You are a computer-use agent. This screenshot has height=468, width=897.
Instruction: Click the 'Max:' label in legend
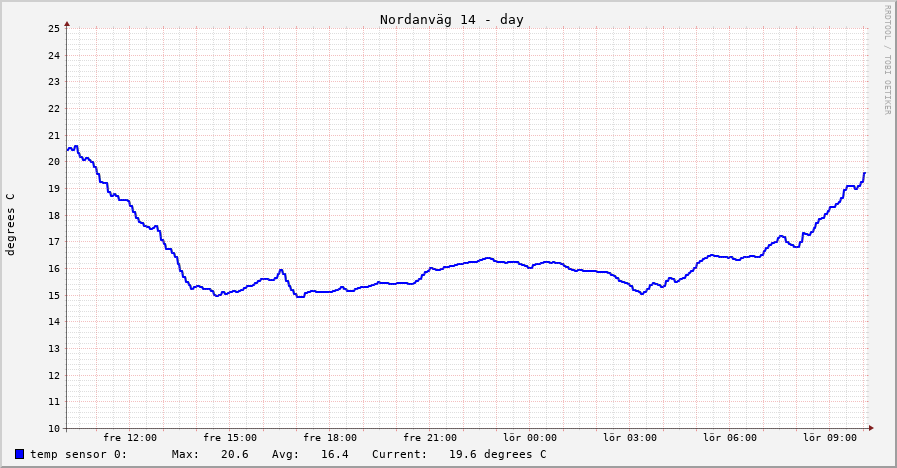[185, 454]
